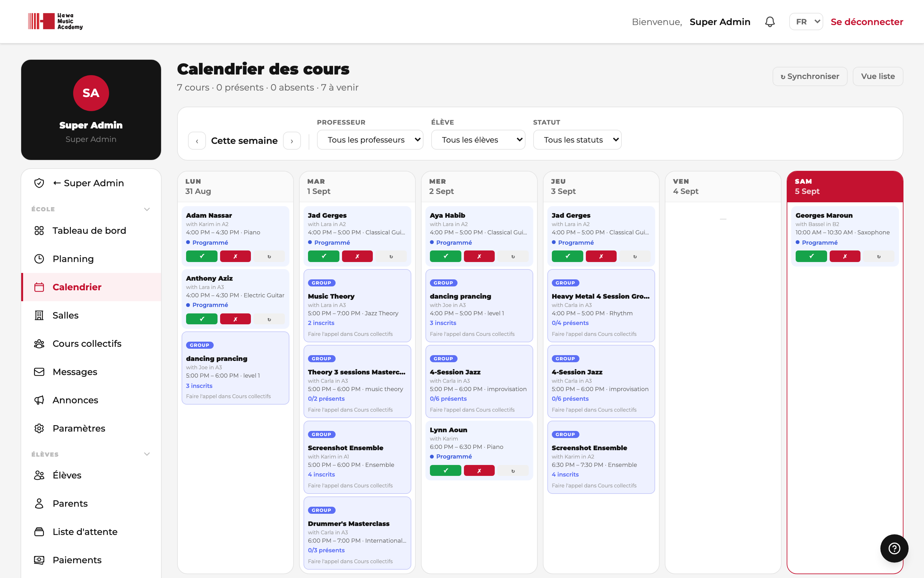The width and height of the screenshot is (924, 578).
Task: Select the SAM 5 Sept column header
Action: click(845, 187)
